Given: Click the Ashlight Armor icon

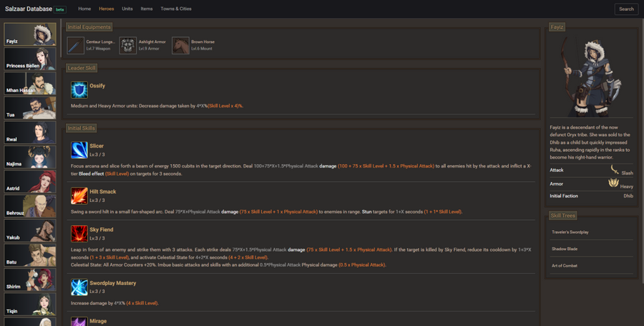Looking at the screenshot, I should pos(128,46).
